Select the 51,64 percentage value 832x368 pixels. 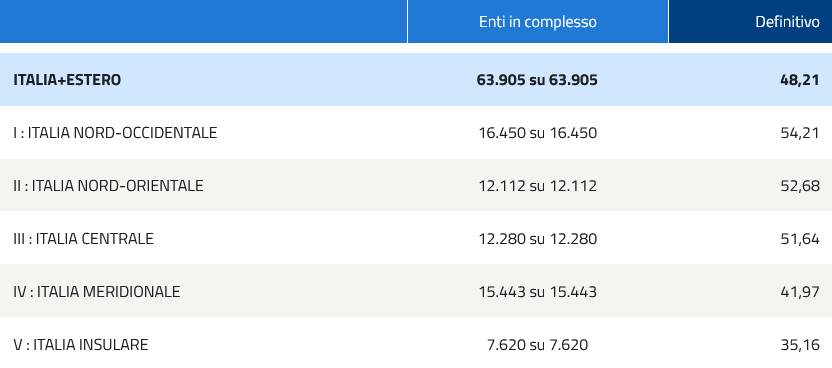[800, 239]
